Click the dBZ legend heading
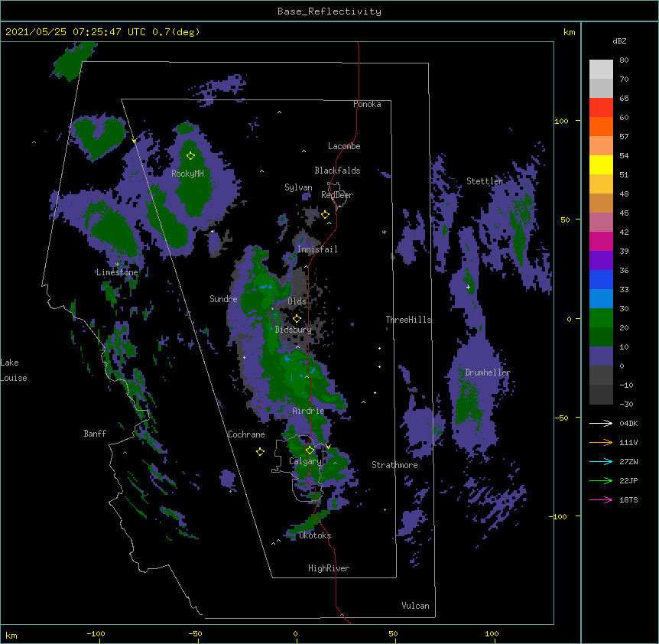Viewport: 659px width, 644px height. click(x=619, y=41)
